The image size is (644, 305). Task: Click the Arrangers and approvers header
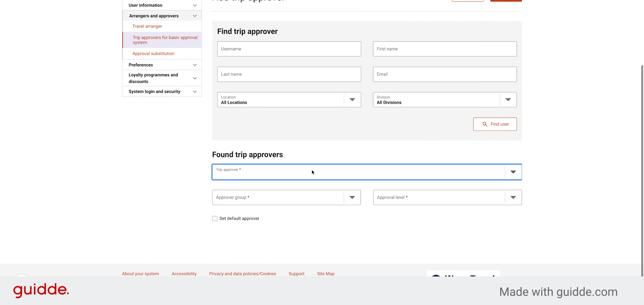tap(162, 16)
